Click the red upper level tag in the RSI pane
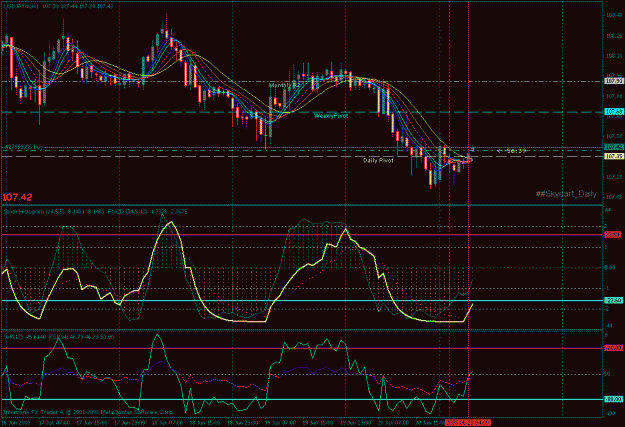 click(613, 348)
